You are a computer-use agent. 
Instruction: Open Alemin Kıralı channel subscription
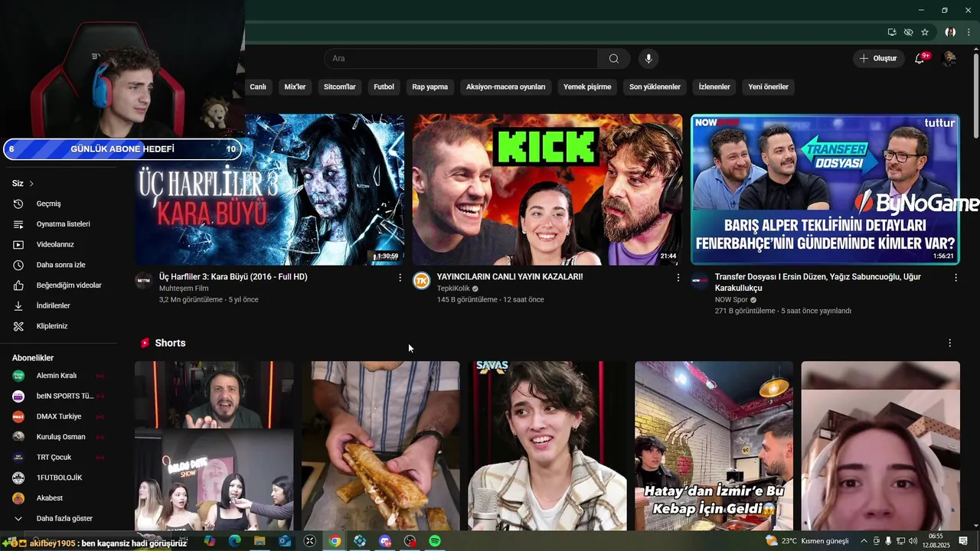point(57,376)
